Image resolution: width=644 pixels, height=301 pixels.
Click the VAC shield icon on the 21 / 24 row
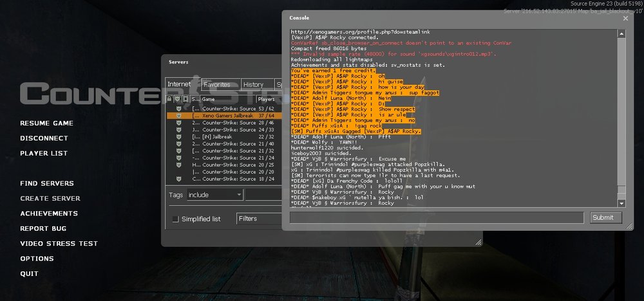click(178, 158)
